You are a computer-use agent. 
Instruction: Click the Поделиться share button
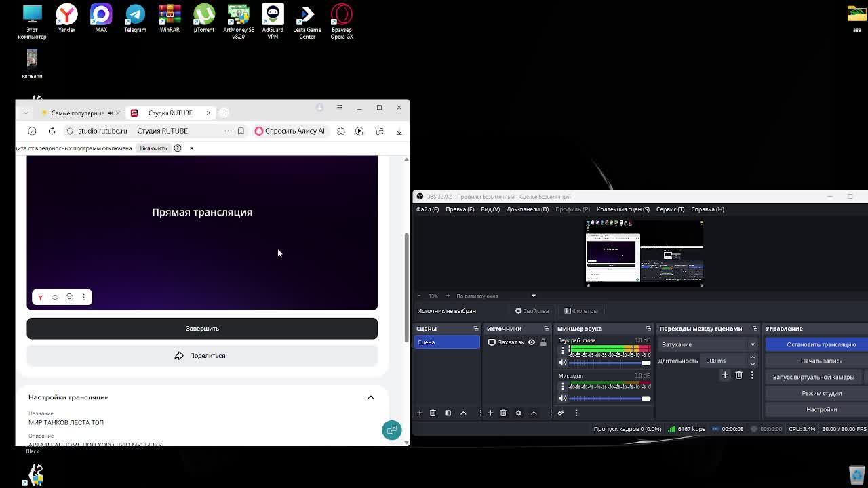(202, 356)
